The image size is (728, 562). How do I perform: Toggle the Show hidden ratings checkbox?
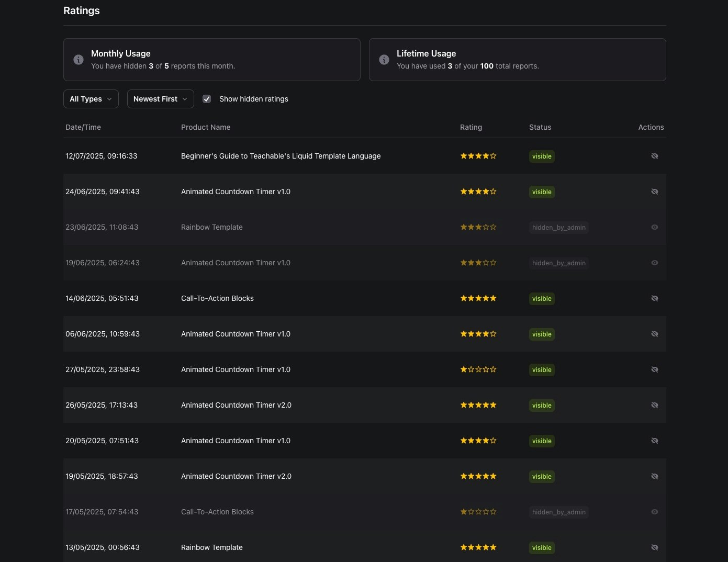pyautogui.click(x=207, y=98)
